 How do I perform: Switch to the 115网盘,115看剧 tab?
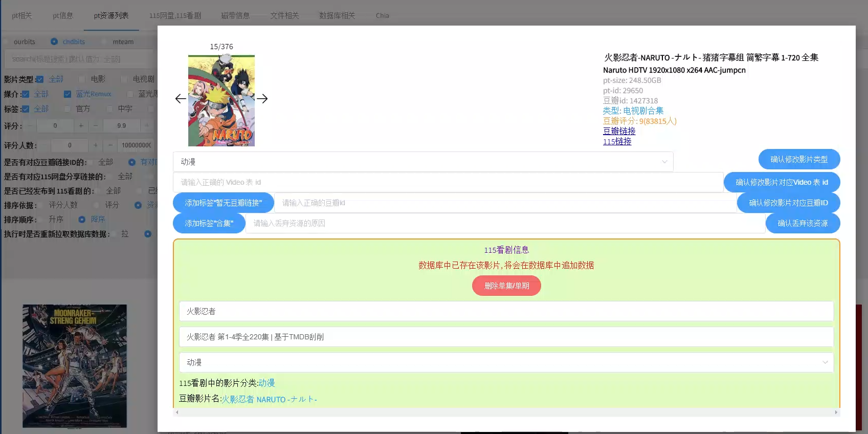(x=175, y=15)
